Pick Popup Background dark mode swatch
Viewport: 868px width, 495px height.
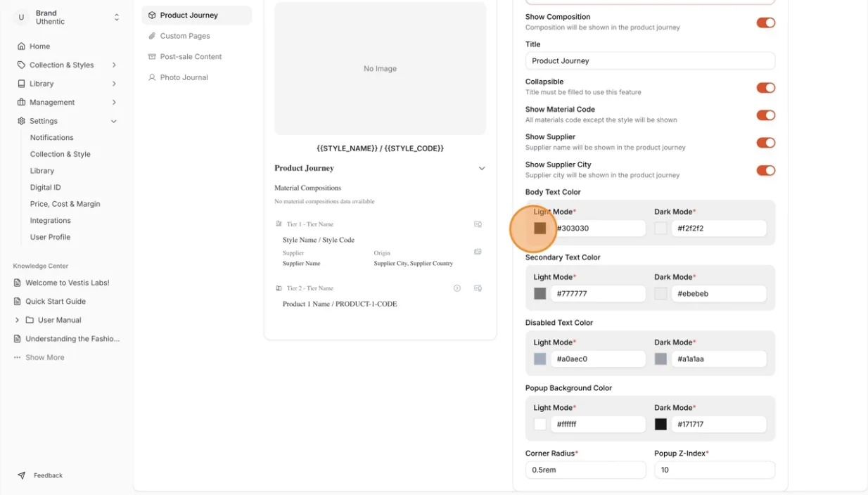coord(660,425)
